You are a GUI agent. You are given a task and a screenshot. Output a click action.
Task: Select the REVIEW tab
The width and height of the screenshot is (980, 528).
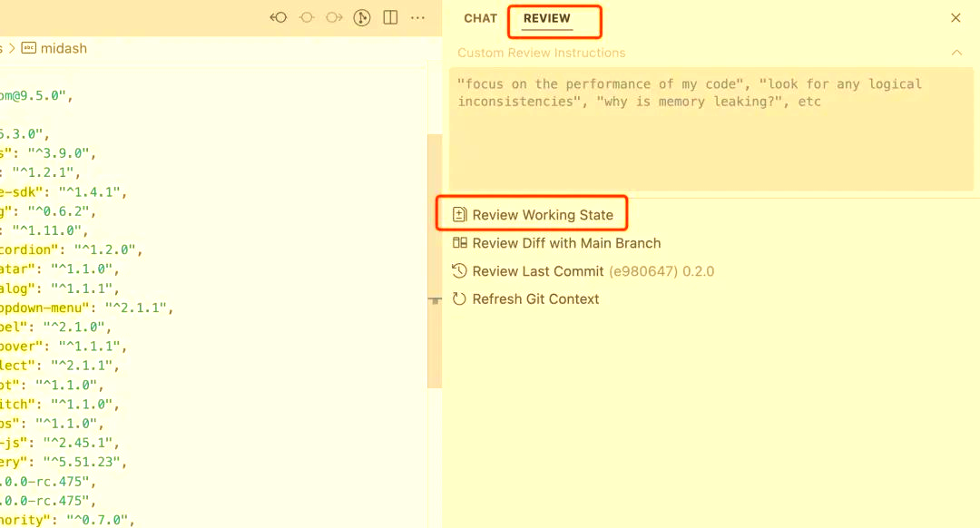547,18
